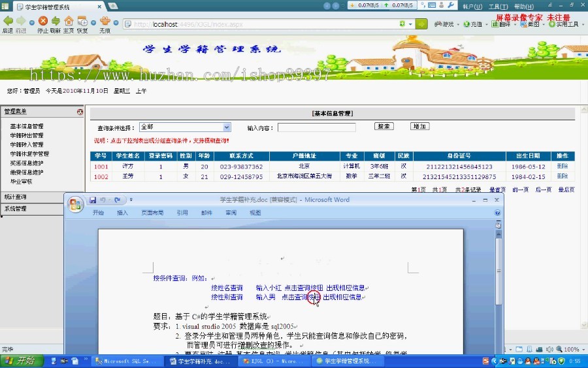Click the browser Forward (前进) arrow

pyautogui.click(x=21, y=22)
